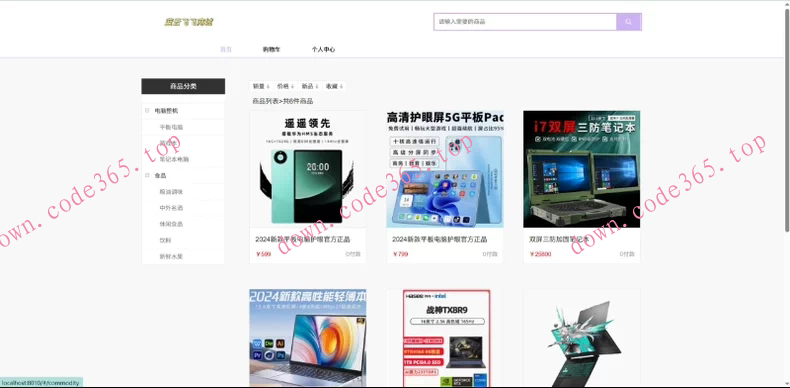
Task: Sort products by 销量
Action: pyautogui.click(x=261, y=86)
